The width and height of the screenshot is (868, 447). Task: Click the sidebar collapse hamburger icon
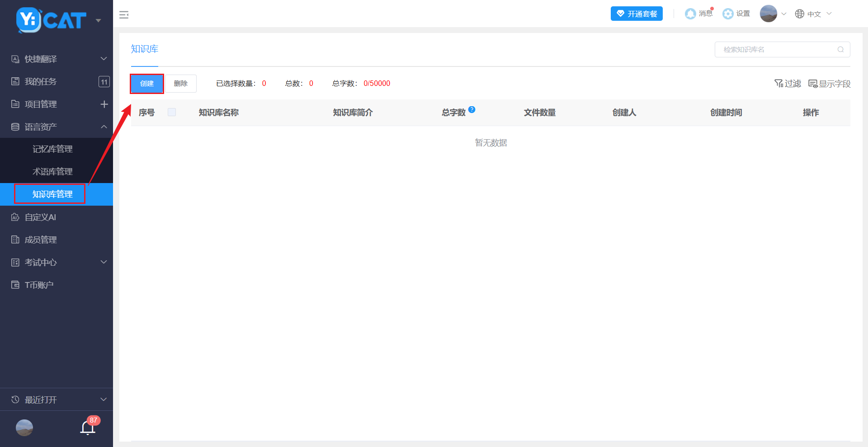(124, 15)
